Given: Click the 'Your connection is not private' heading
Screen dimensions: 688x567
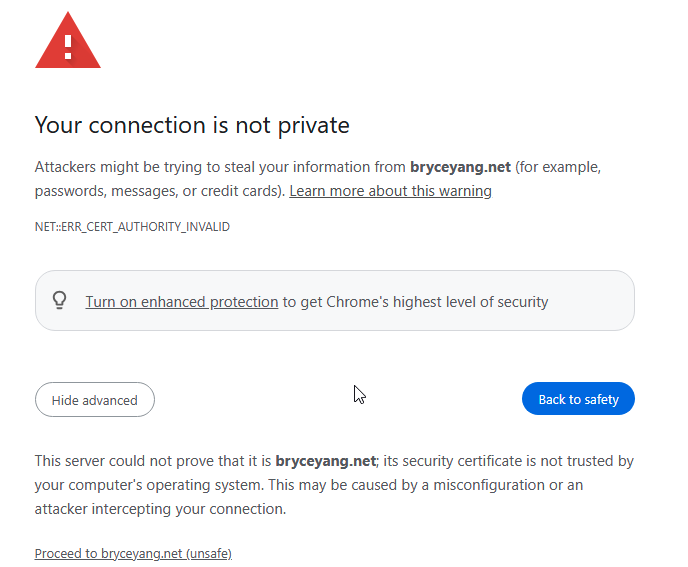Looking at the screenshot, I should click(x=192, y=125).
